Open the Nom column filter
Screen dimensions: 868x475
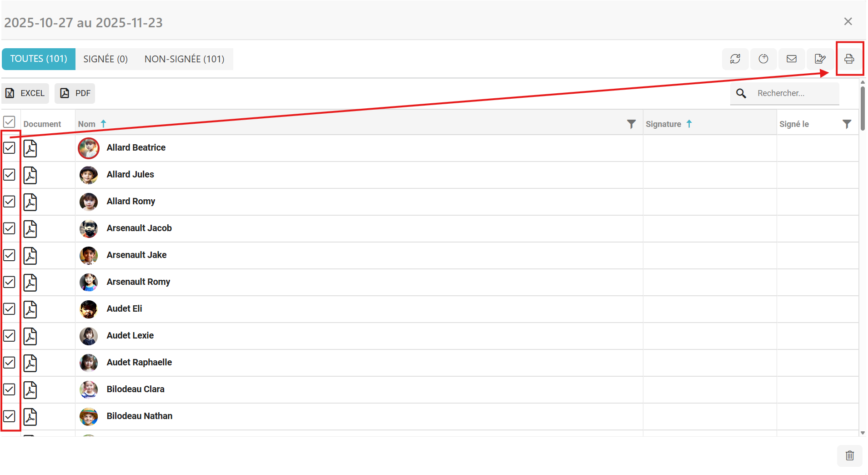tap(631, 124)
